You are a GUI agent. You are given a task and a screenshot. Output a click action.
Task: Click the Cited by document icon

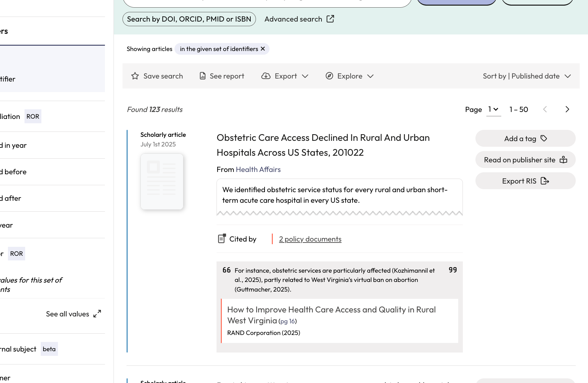[222, 239]
